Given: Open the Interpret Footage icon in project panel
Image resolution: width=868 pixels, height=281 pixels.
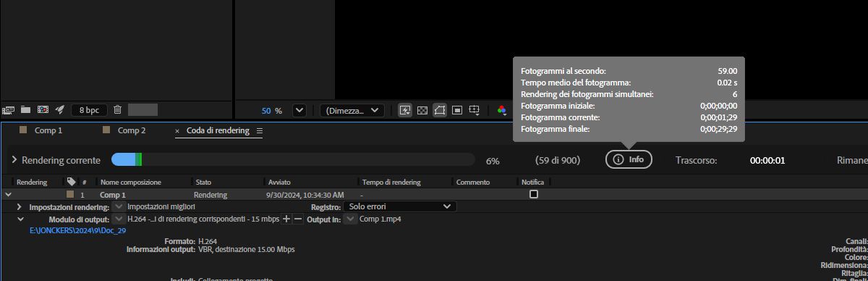Looking at the screenshot, I should 9,110.
